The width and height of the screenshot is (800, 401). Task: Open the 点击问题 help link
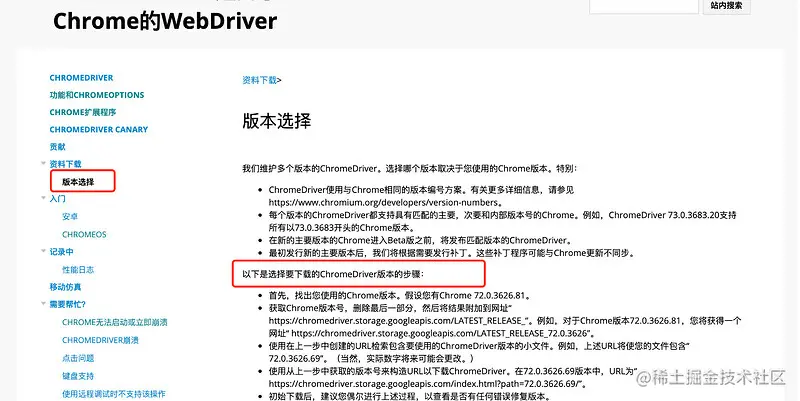pyautogui.click(x=78, y=358)
